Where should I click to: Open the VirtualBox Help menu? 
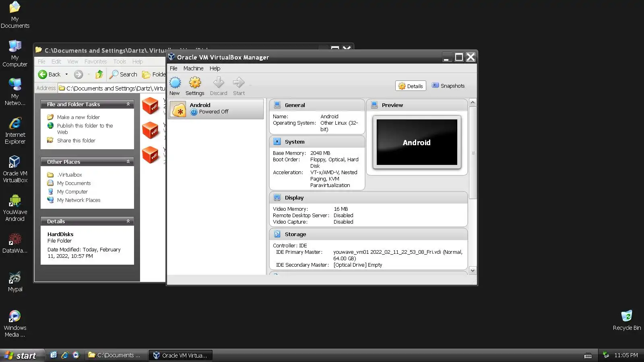point(215,68)
